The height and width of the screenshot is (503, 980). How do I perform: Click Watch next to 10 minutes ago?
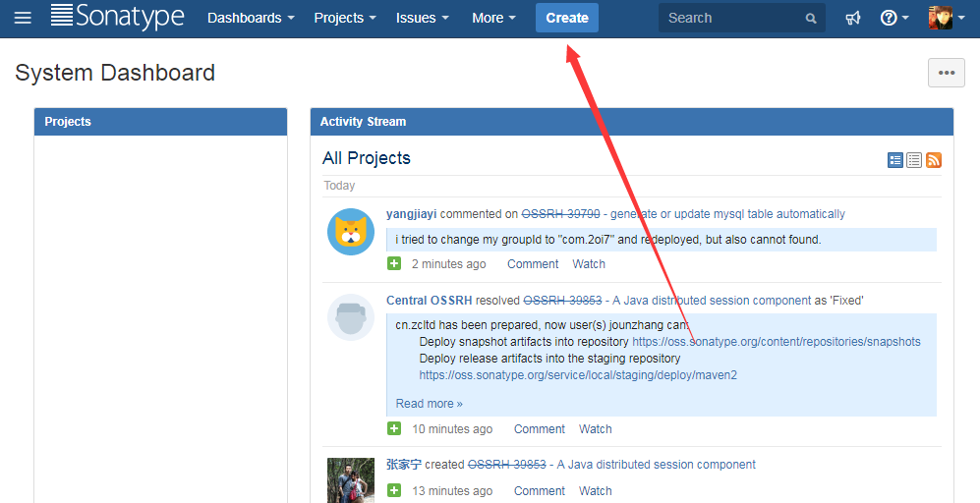(x=595, y=429)
